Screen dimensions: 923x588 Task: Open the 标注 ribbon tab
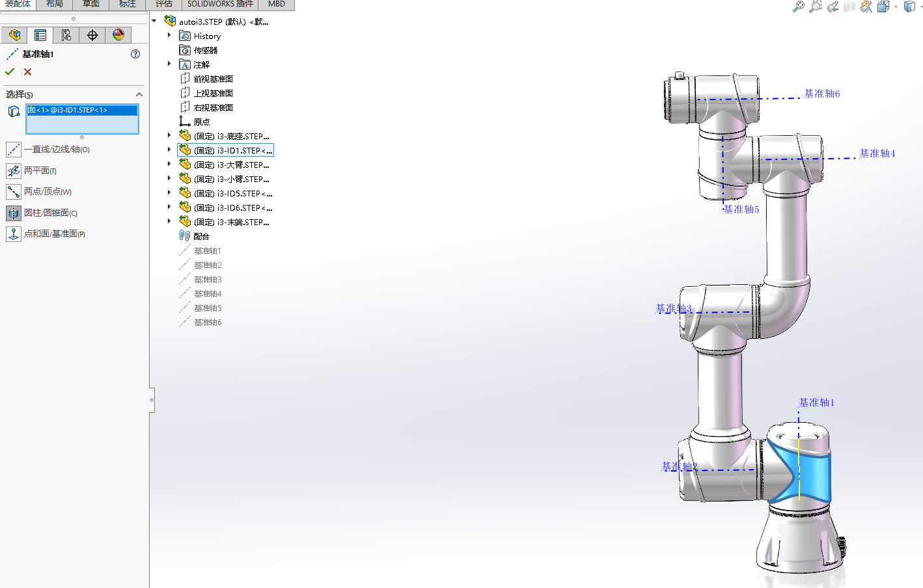coord(128,5)
